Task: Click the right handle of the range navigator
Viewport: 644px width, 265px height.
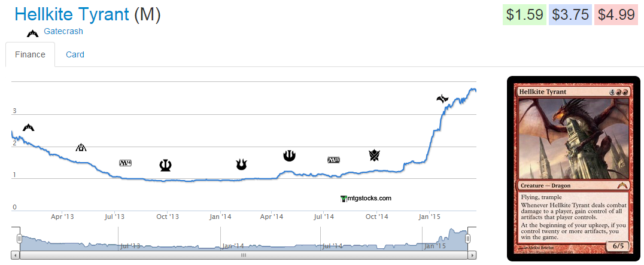Action: click(x=469, y=239)
